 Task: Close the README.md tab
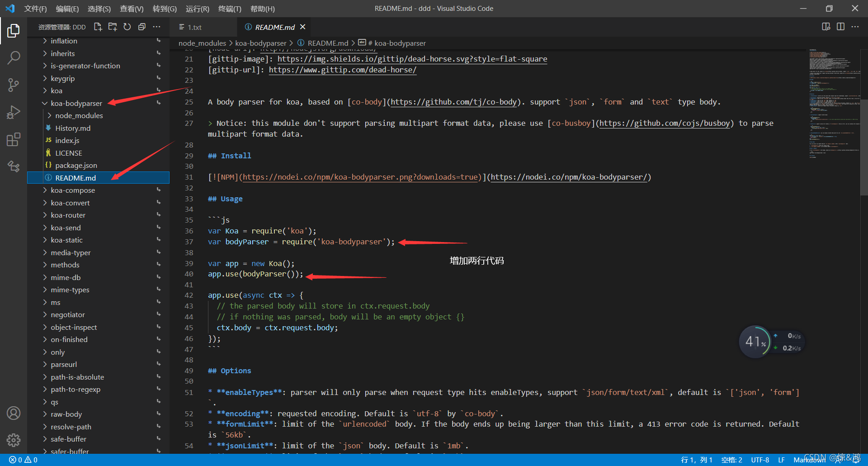coord(302,27)
